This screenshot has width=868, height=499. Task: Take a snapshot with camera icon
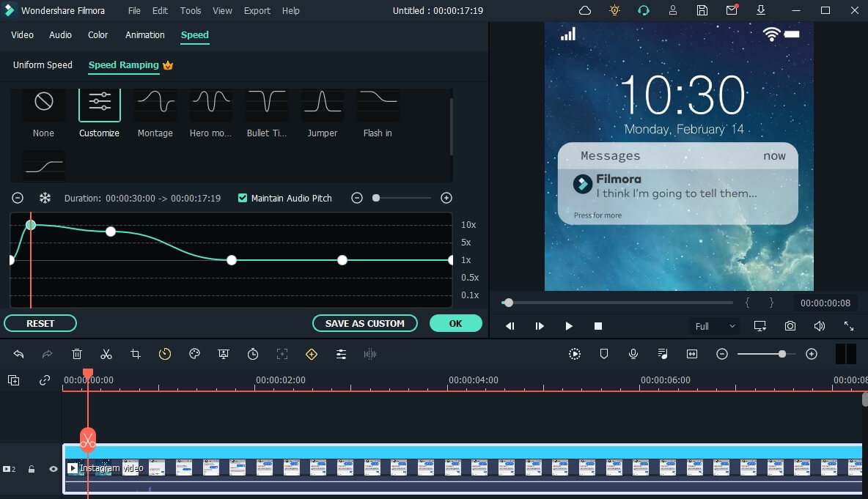pos(790,326)
